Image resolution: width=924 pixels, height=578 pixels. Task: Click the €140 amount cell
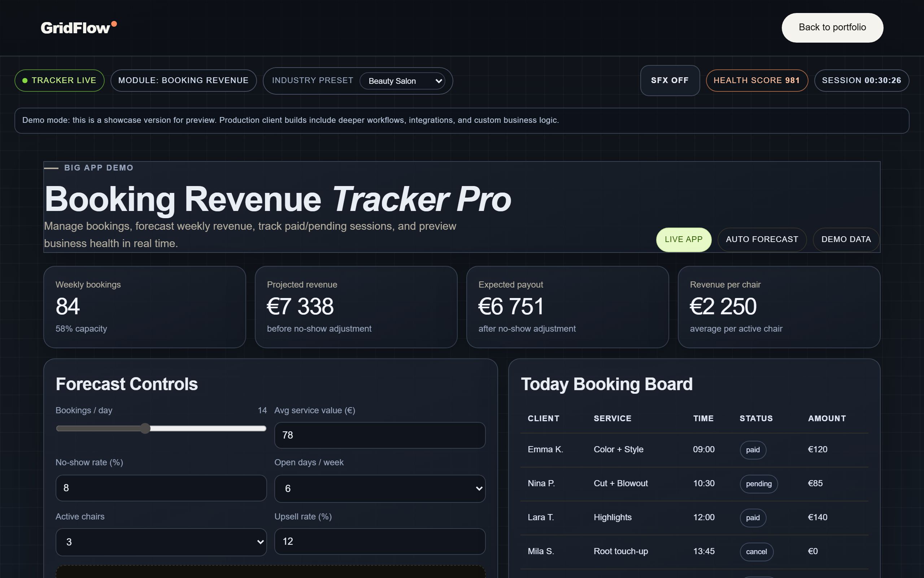[x=818, y=517]
